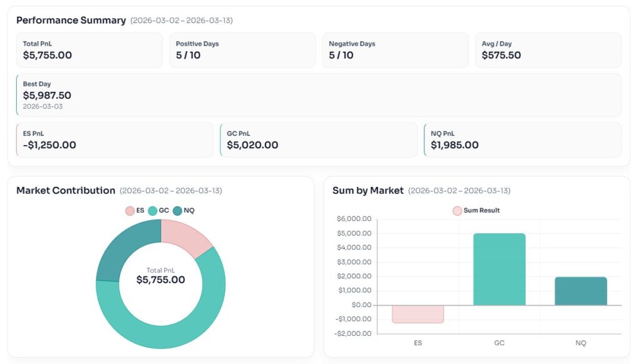Image resolution: width=641 pixels, height=364 pixels.
Task: Hide the NQ series via donut chart legend
Action: [183, 211]
